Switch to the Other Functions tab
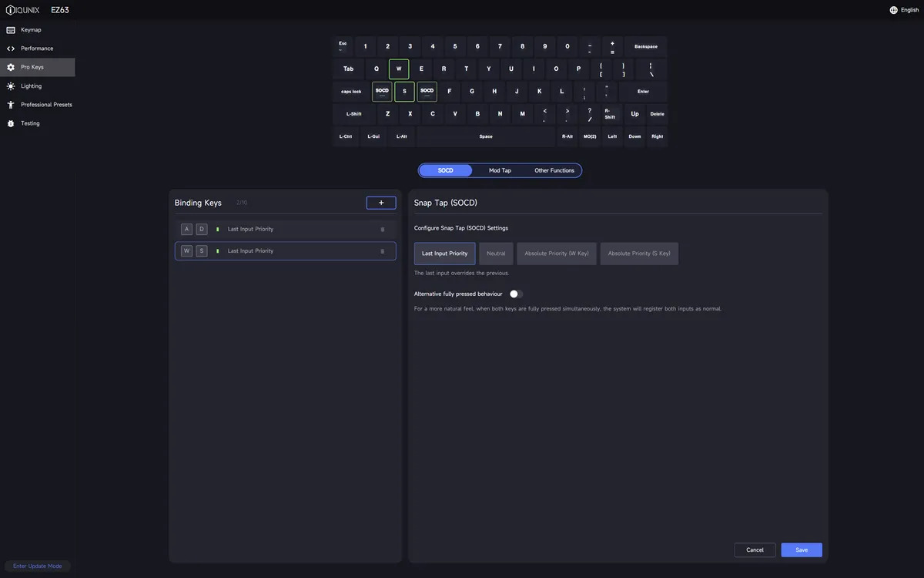The height and width of the screenshot is (578, 924). pos(554,170)
